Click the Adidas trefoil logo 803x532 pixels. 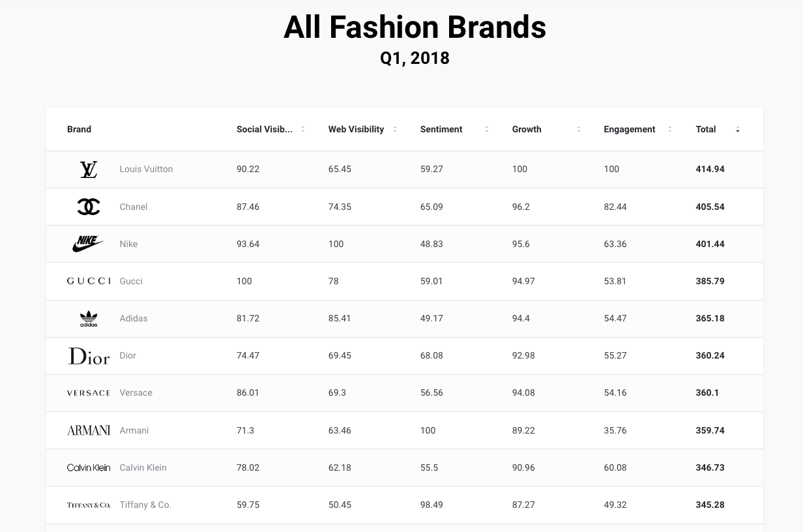coord(89,319)
